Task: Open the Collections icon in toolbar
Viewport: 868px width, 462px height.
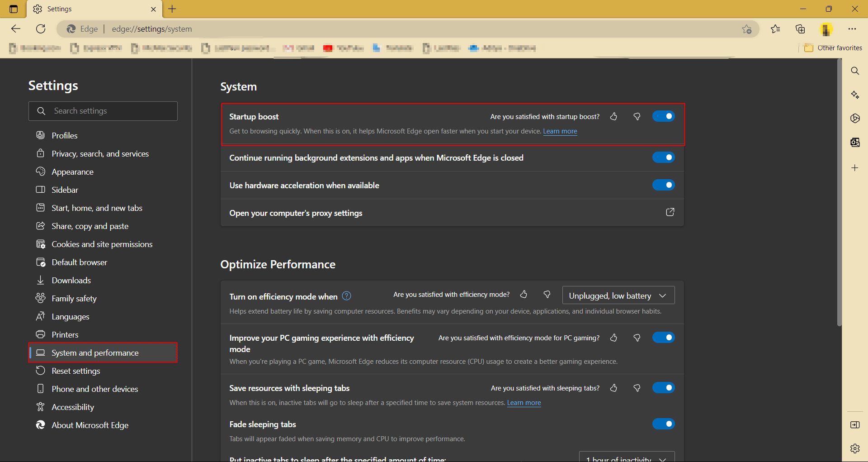Action: pyautogui.click(x=800, y=29)
